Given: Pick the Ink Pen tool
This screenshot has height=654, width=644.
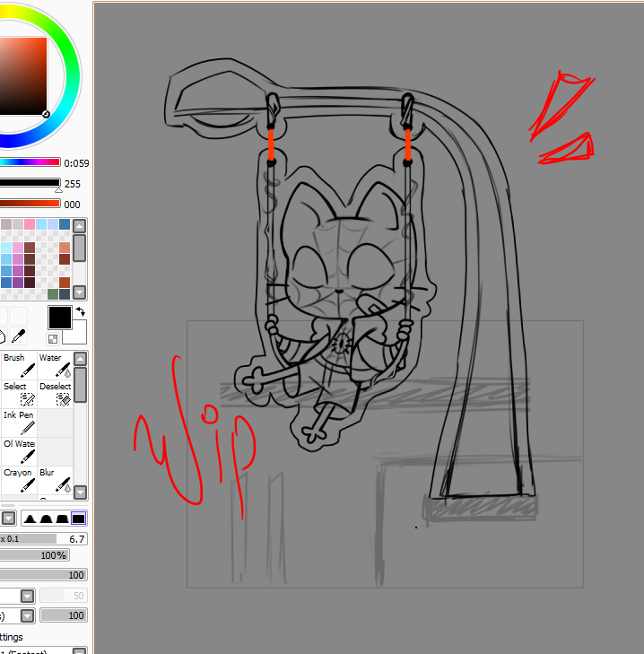Looking at the screenshot, I should point(19,423).
